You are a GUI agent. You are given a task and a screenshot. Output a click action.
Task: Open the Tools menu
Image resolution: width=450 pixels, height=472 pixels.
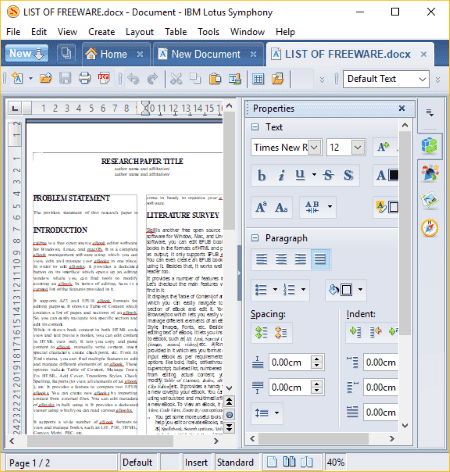point(208,32)
